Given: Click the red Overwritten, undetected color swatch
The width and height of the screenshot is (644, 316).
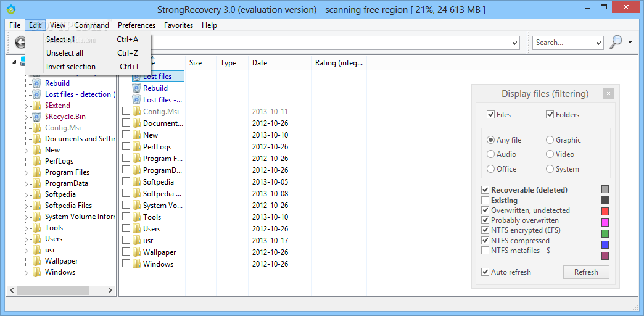Looking at the screenshot, I should tap(605, 211).
